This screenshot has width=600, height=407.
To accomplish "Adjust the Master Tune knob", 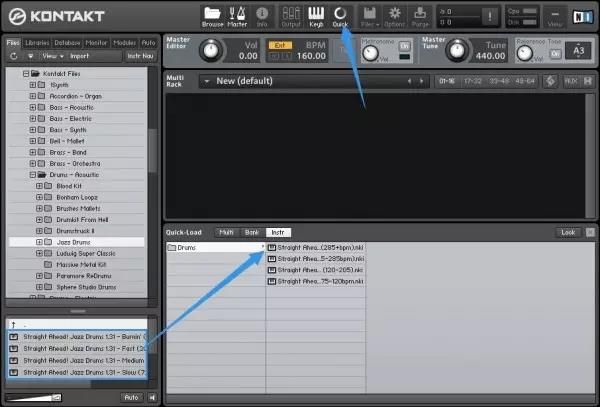I will pos(456,51).
